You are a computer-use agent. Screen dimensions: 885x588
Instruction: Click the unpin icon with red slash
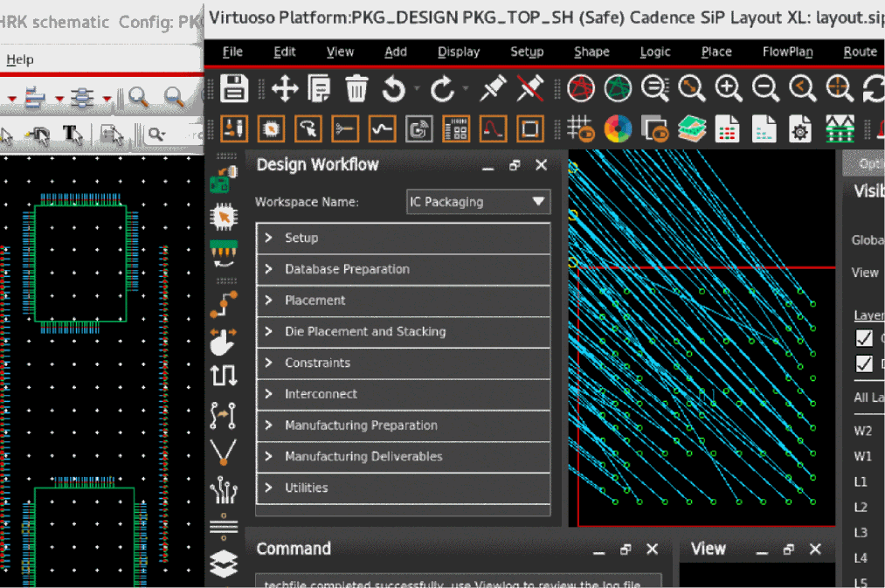(529, 88)
